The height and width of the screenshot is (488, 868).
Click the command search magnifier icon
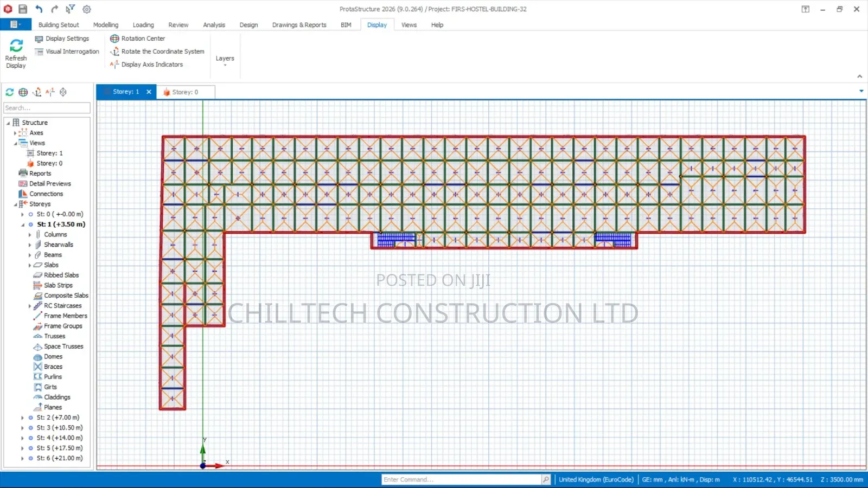click(546, 479)
